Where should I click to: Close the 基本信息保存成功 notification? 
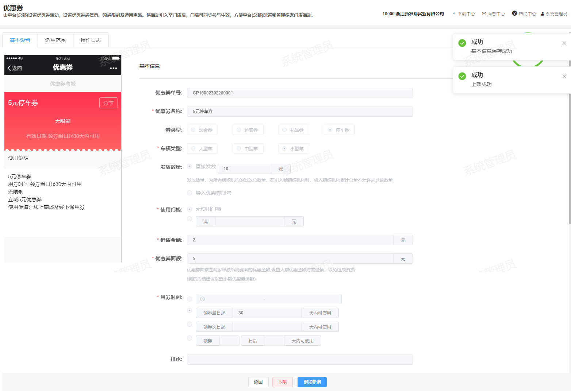564,43
